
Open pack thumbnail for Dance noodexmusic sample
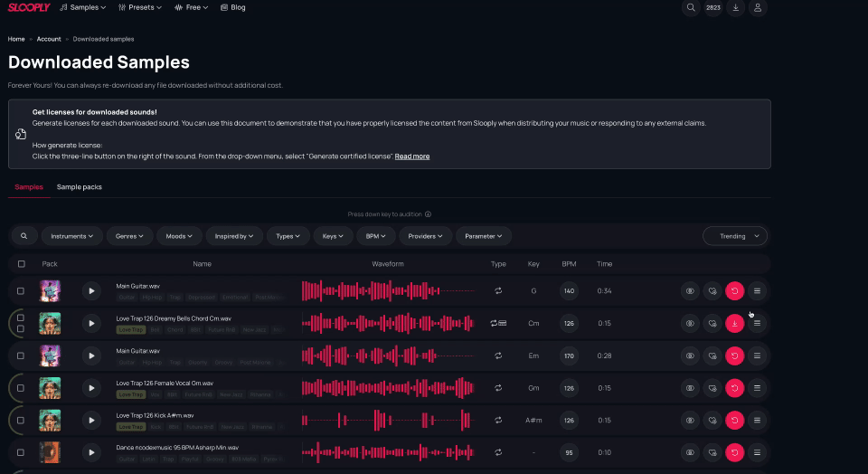pos(50,452)
